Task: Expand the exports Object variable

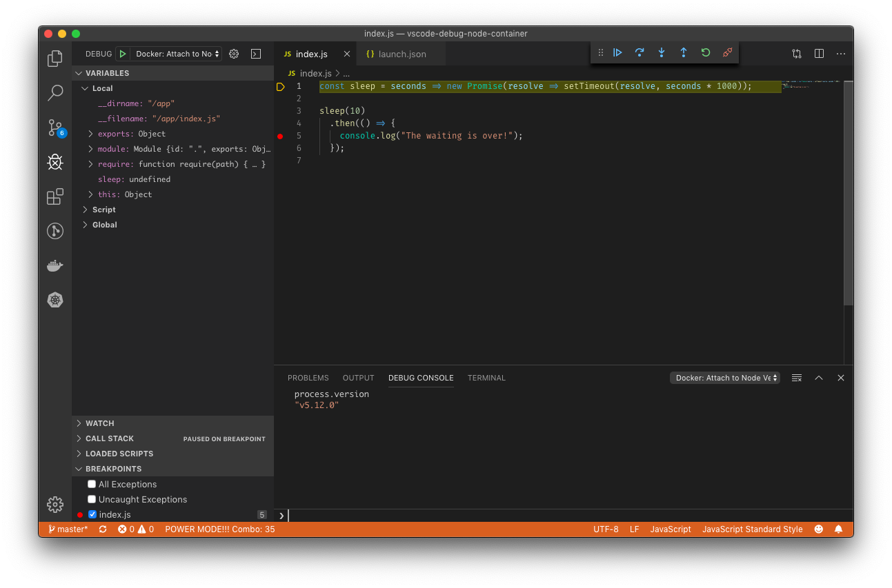Action: click(x=172, y=134)
